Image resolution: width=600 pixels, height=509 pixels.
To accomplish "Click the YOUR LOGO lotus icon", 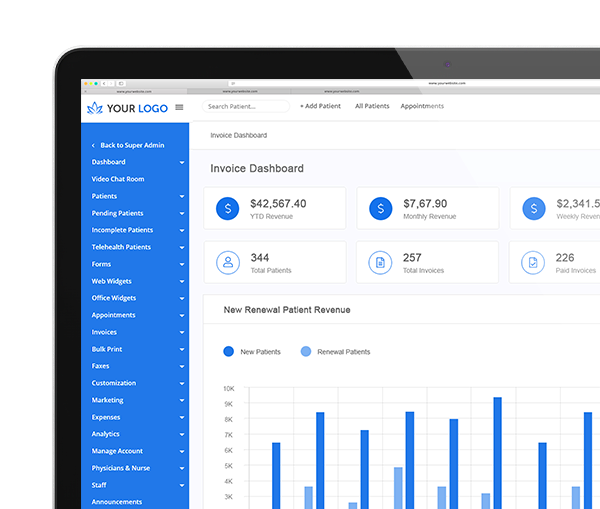I will 95,107.
